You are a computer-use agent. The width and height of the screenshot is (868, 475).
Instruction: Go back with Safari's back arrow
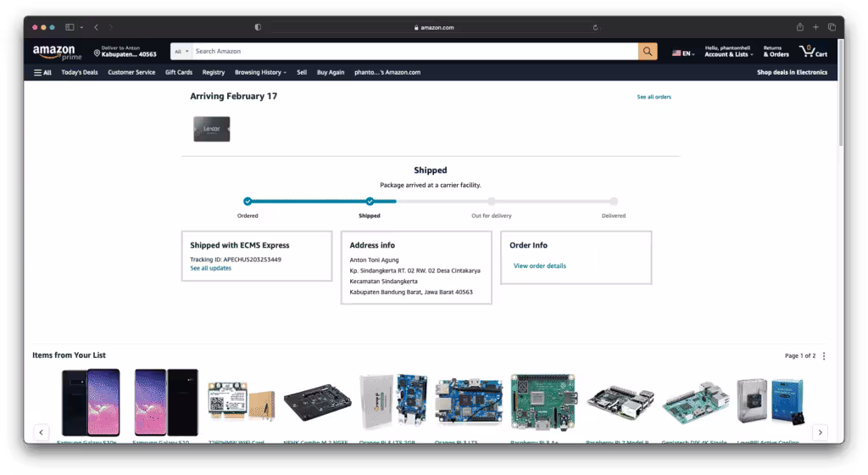coord(97,27)
